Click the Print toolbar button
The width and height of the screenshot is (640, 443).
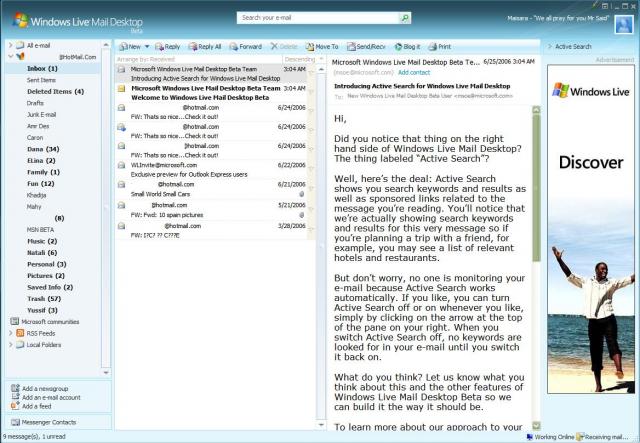440,47
